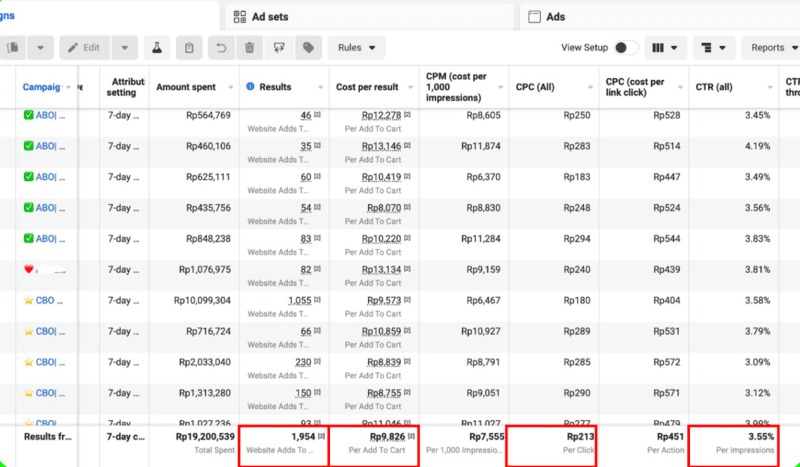Screen dimensions: 800x467
Task: Click the CPC (All) column header
Action: click(535, 87)
